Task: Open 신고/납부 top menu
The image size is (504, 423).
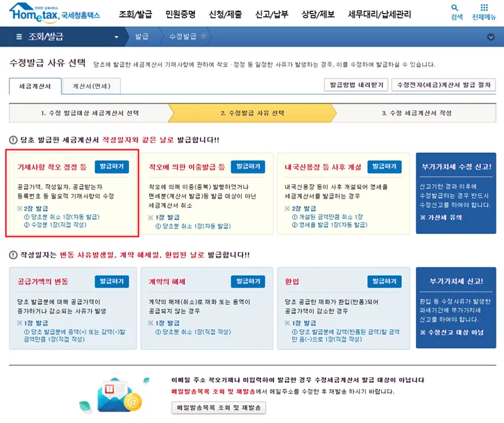Action: (271, 14)
